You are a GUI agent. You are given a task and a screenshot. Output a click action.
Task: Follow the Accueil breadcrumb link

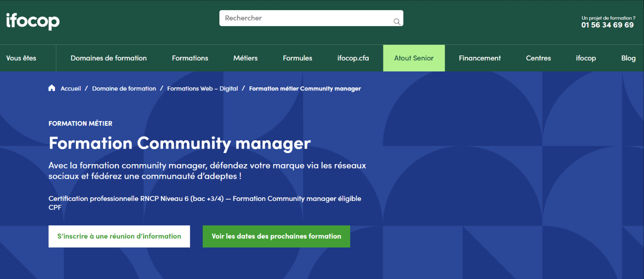click(70, 88)
